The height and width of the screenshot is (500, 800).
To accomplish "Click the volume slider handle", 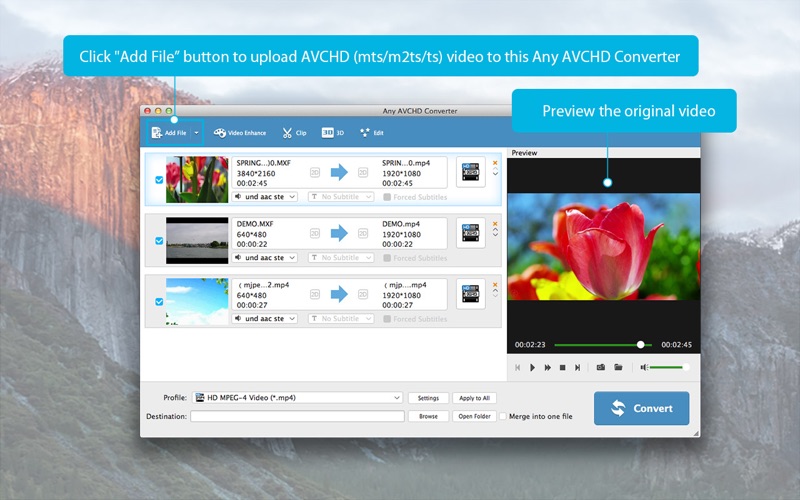I will point(685,367).
